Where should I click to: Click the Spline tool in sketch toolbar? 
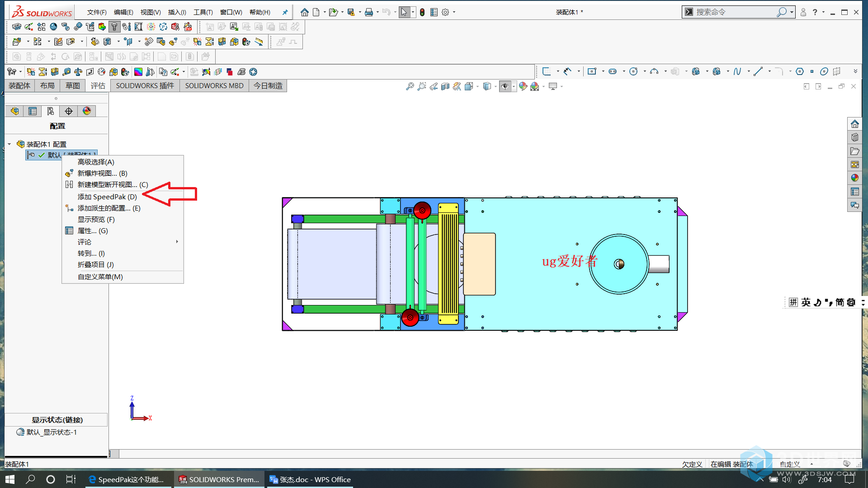coord(737,71)
